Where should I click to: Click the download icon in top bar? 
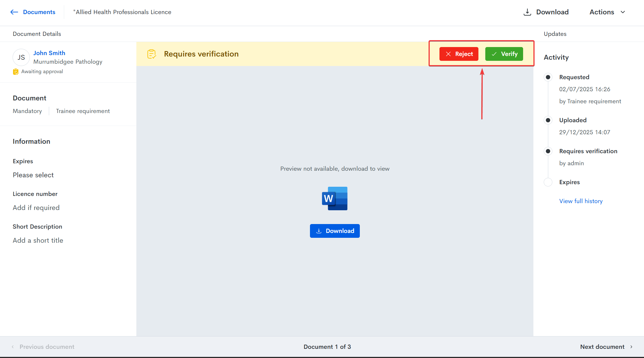[527, 12]
